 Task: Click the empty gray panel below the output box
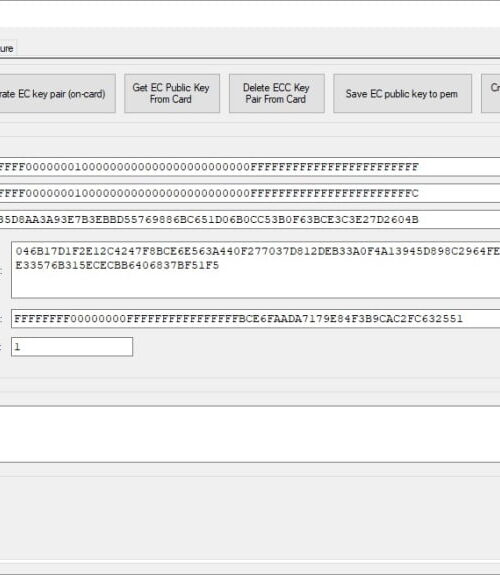250,517
